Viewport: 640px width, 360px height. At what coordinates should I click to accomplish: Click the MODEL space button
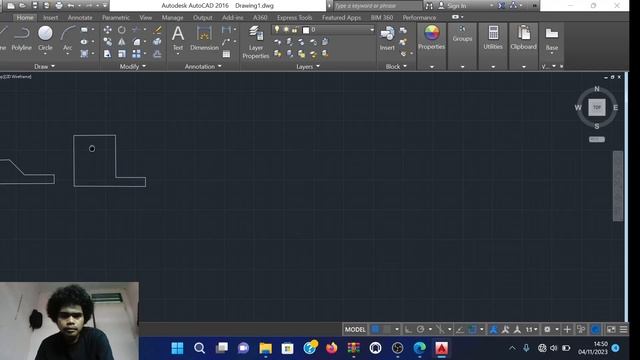[355, 329]
